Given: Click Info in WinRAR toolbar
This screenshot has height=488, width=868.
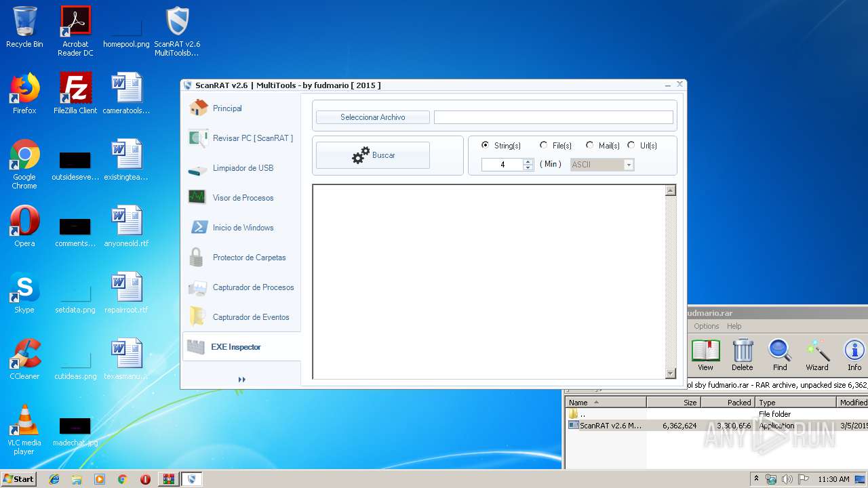Looking at the screenshot, I should coord(854,355).
